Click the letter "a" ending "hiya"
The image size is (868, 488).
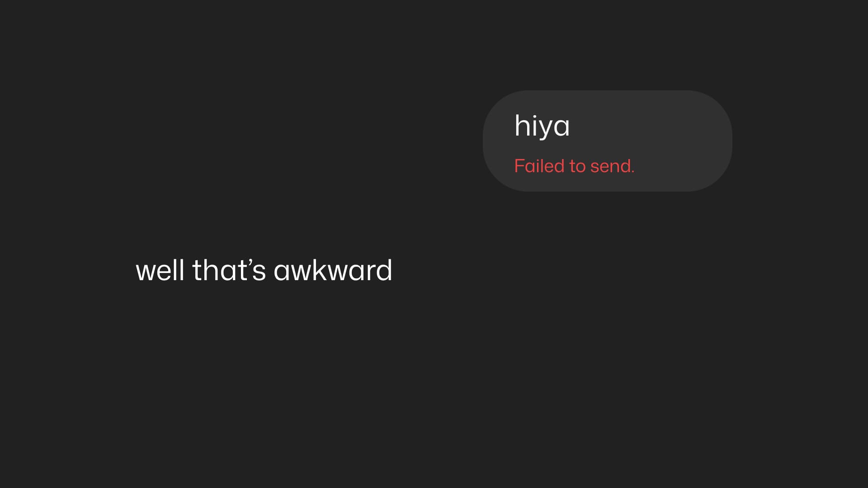pos(562,127)
